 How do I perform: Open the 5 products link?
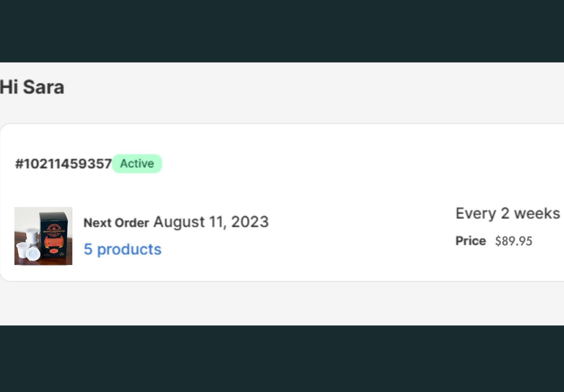(122, 249)
